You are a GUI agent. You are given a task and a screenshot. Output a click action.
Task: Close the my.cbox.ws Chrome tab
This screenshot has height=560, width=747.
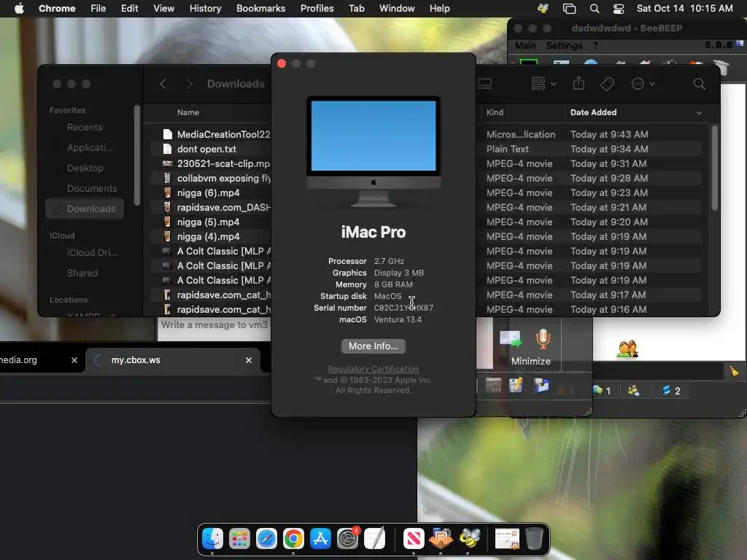[x=249, y=360]
